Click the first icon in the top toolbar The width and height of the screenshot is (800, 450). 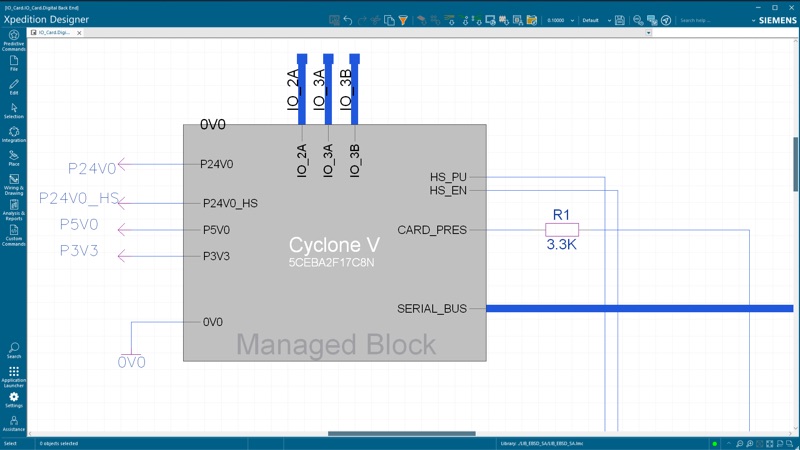point(334,20)
